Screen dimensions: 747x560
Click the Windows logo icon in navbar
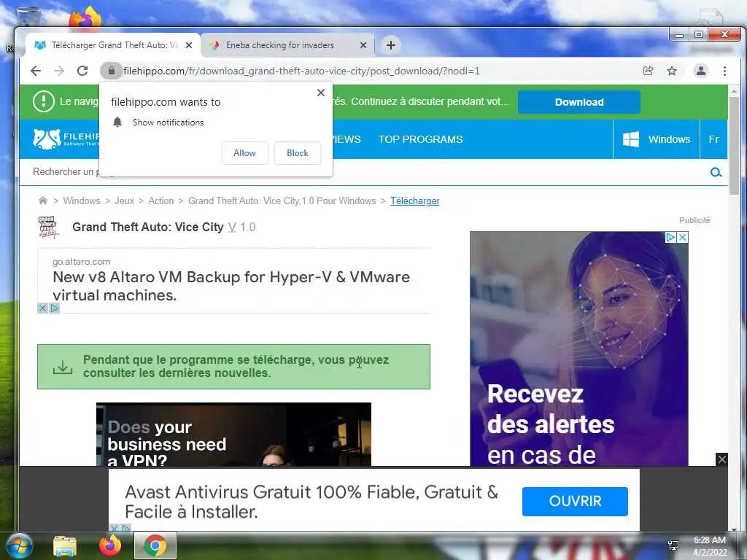631,139
